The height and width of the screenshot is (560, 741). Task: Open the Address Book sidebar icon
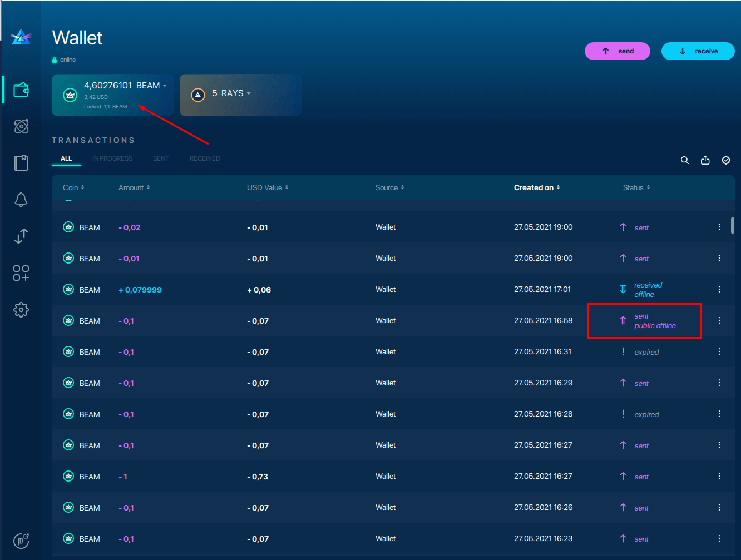pyautogui.click(x=21, y=163)
